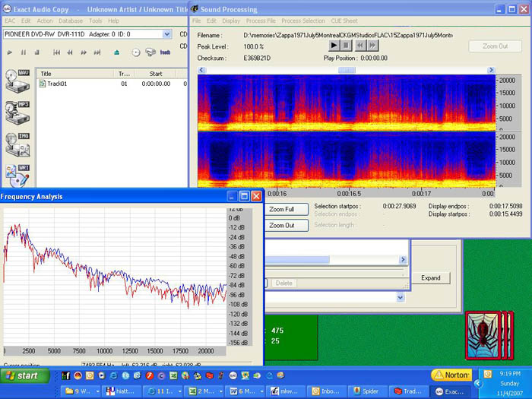Pause CD playback in Exact Audio Copy
Viewport: 532px width, 399px height.
24,52
